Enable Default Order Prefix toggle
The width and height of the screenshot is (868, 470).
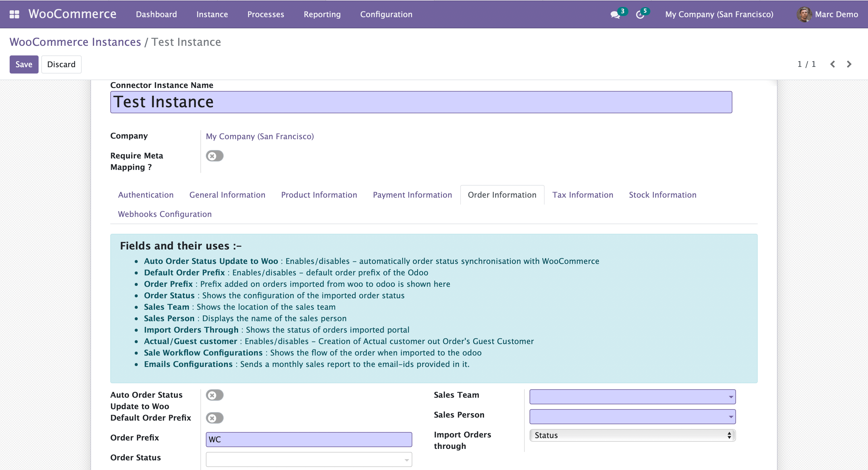[x=215, y=418]
